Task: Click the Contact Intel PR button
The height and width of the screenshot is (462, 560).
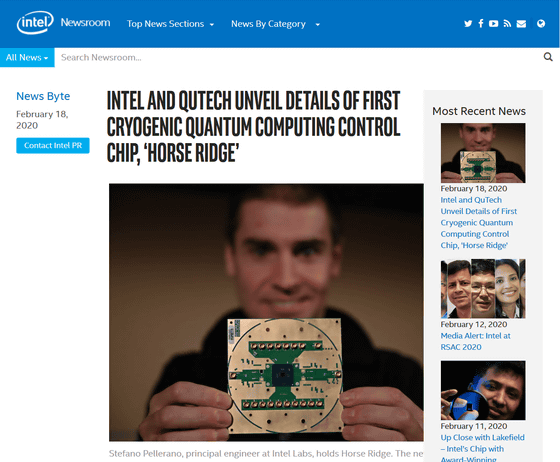Action: pyautogui.click(x=53, y=146)
